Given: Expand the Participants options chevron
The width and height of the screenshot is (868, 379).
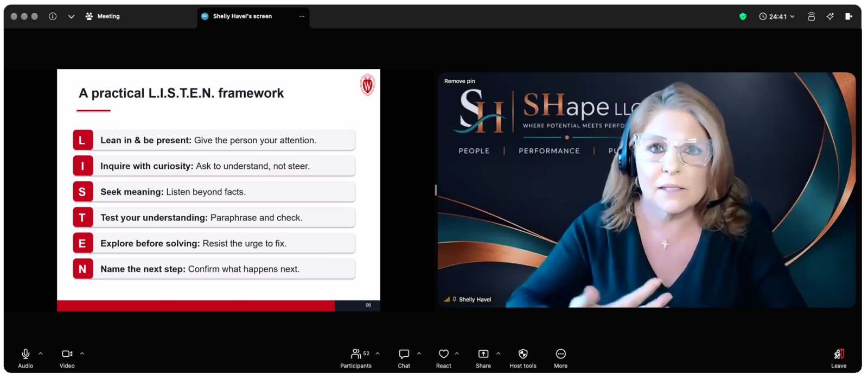Looking at the screenshot, I should 378,353.
